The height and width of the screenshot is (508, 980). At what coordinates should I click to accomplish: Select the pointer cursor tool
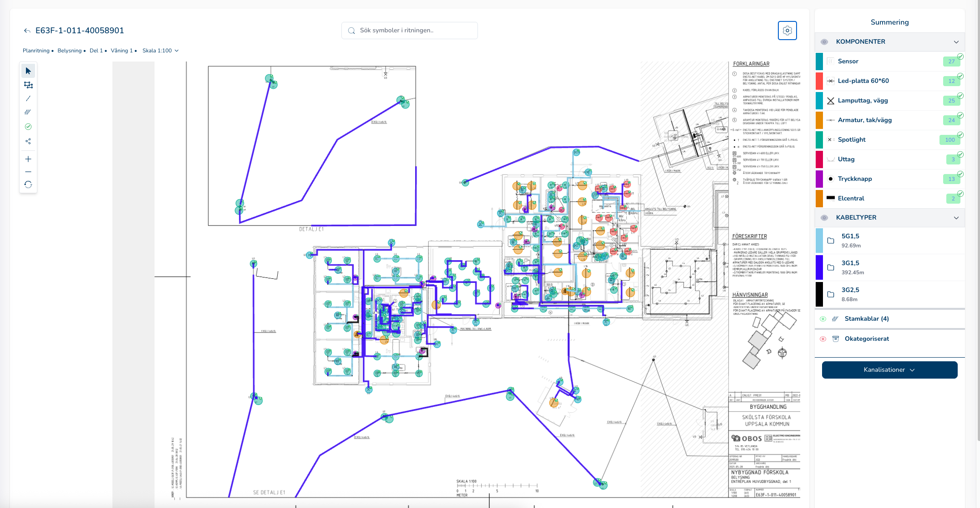(28, 71)
